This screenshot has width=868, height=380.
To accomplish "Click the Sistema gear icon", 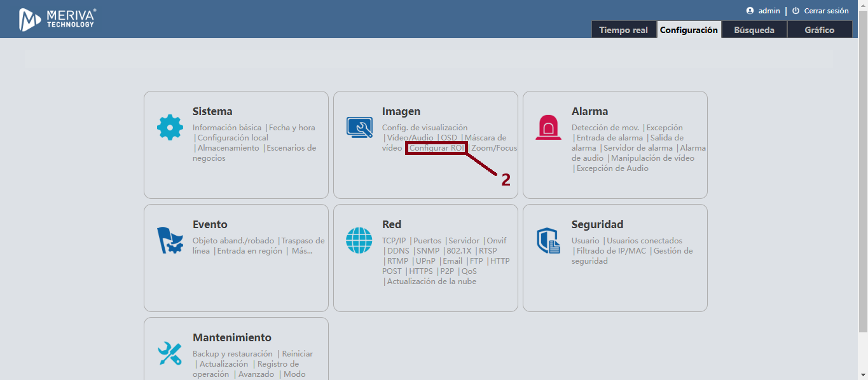I will [170, 128].
